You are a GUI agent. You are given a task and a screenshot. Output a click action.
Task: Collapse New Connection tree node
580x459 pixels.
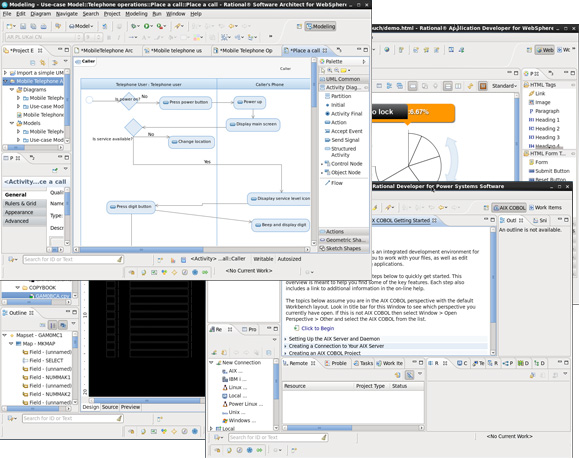pos(211,363)
